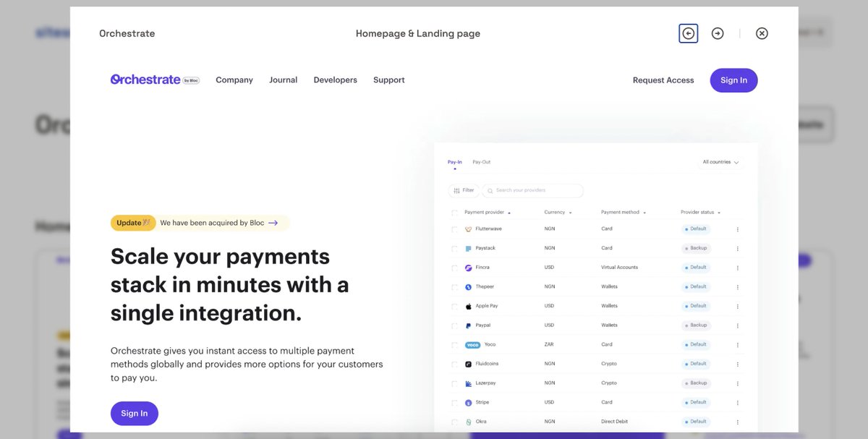Open the Thepeer row kebab menu
Screen dimensions: 868x439
click(738, 287)
